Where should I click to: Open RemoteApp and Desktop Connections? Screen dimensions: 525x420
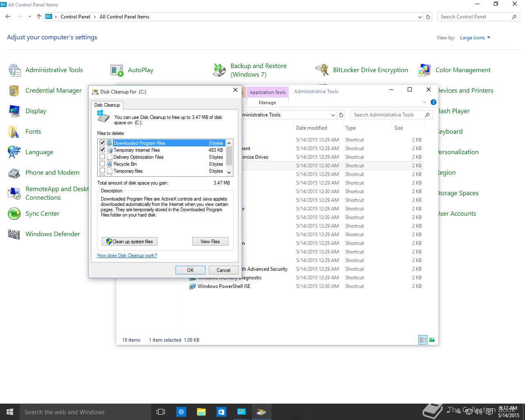pos(48,193)
